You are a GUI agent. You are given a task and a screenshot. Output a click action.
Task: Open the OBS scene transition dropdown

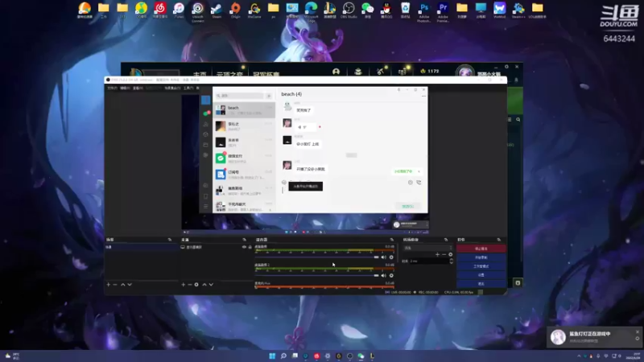(x=427, y=248)
